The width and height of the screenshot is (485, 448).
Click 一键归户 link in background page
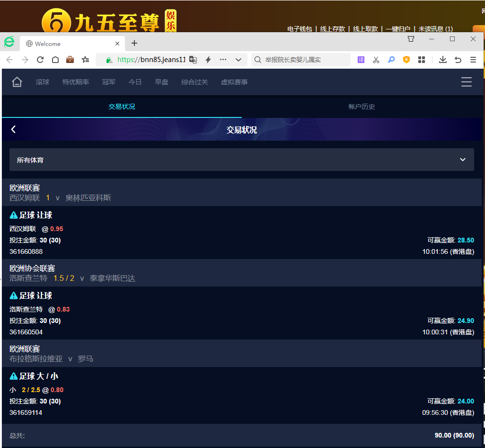click(x=398, y=29)
